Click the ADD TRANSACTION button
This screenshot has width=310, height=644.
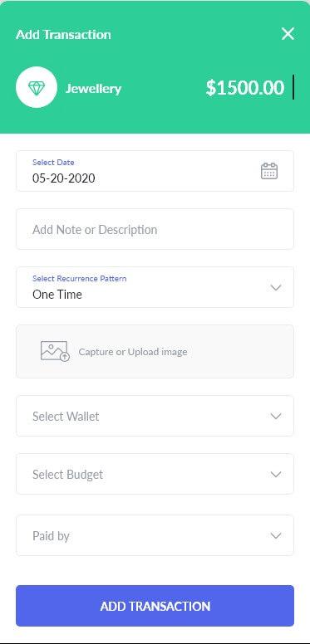(x=155, y=606)
